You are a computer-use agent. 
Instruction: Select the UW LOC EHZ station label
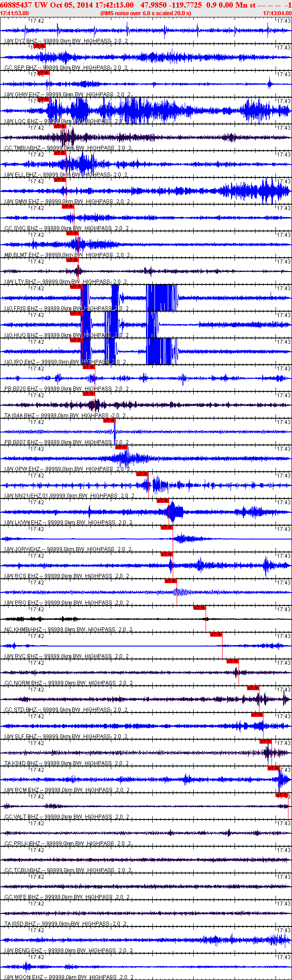[x=21, y=121]
